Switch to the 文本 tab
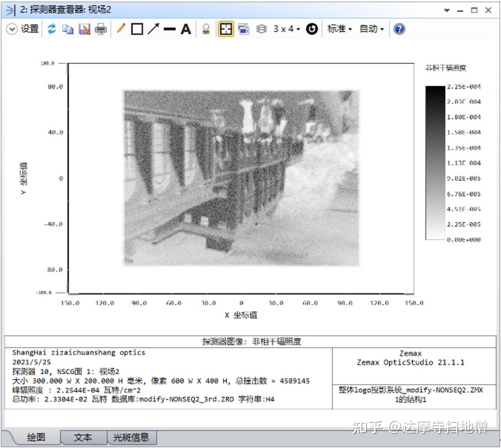 (x=83, y=437)
